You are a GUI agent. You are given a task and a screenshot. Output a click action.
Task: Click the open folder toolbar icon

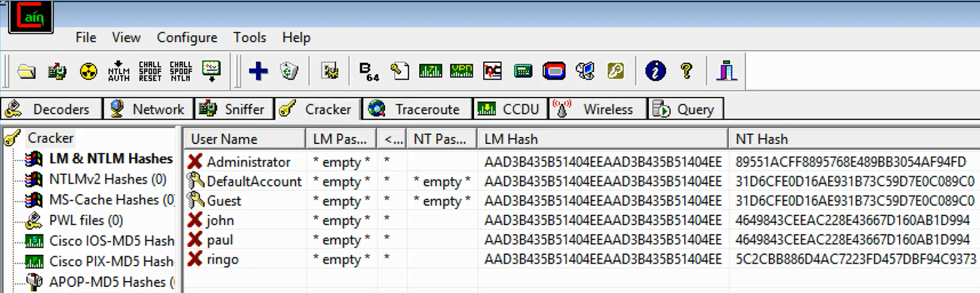27,71
